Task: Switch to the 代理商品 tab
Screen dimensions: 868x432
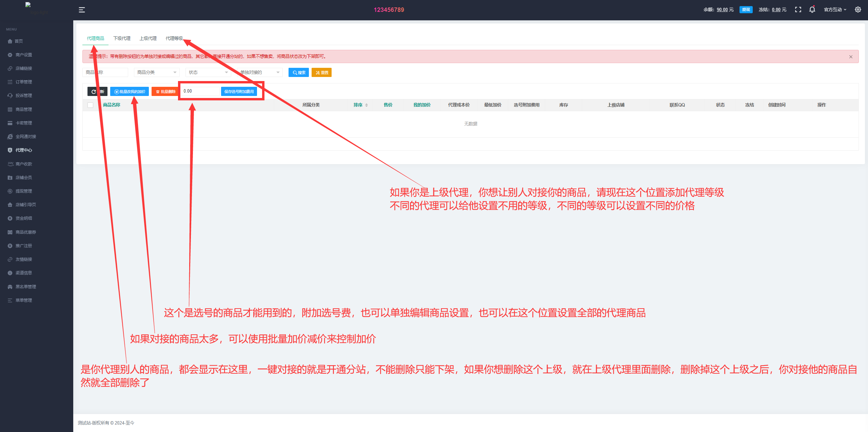Action: [95, 38]
